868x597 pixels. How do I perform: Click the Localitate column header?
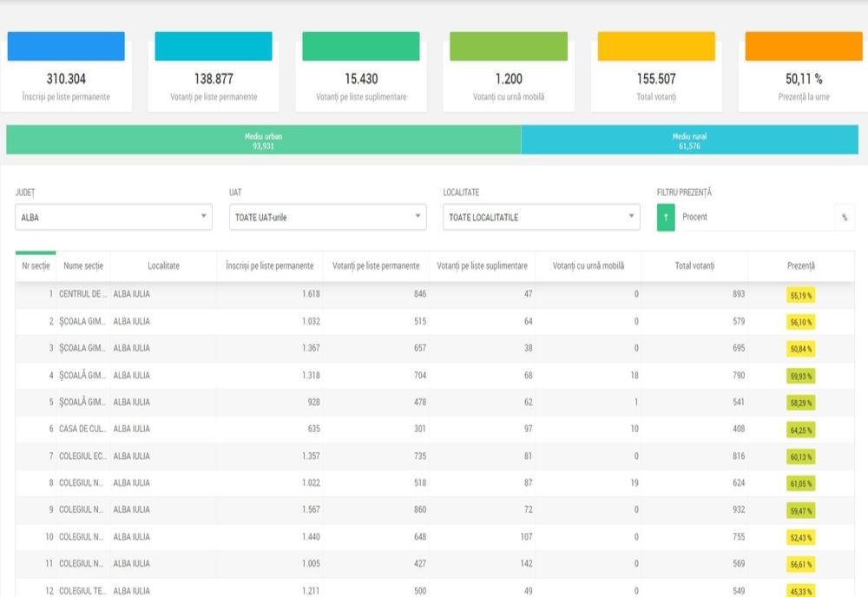pos(163,266)
